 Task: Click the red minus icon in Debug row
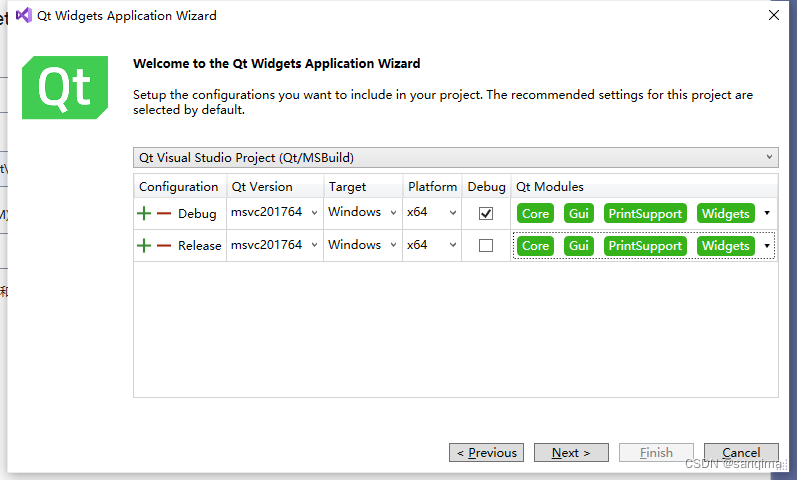pos(164,214)
